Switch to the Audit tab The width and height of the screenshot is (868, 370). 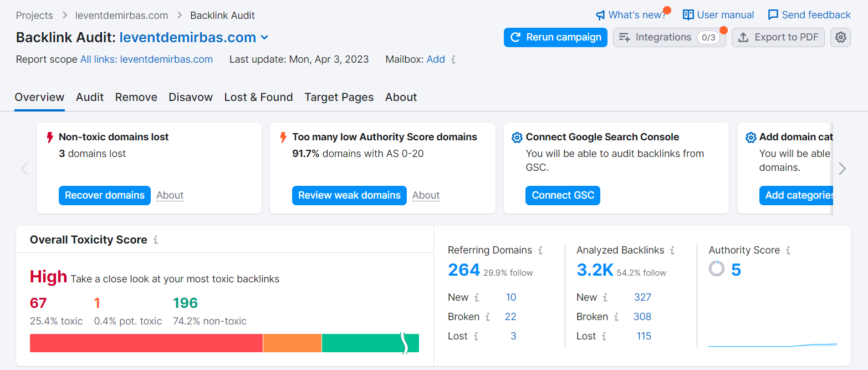[x=90, y=97]
